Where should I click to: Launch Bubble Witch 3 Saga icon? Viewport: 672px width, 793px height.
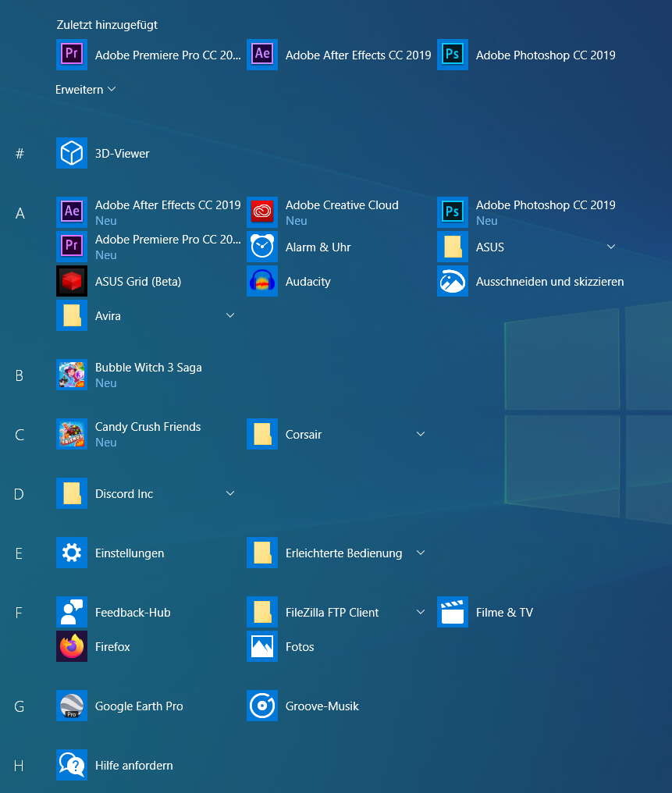[71, 375]
